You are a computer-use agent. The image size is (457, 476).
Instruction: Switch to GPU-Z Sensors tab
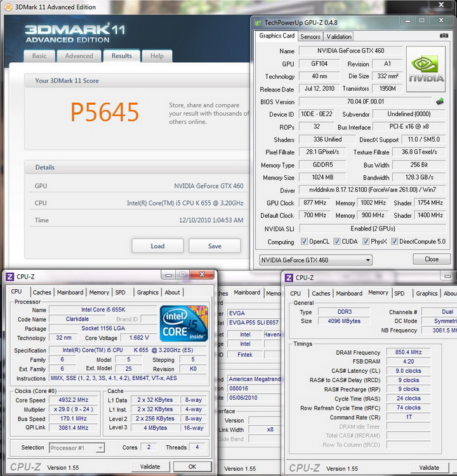310,37
